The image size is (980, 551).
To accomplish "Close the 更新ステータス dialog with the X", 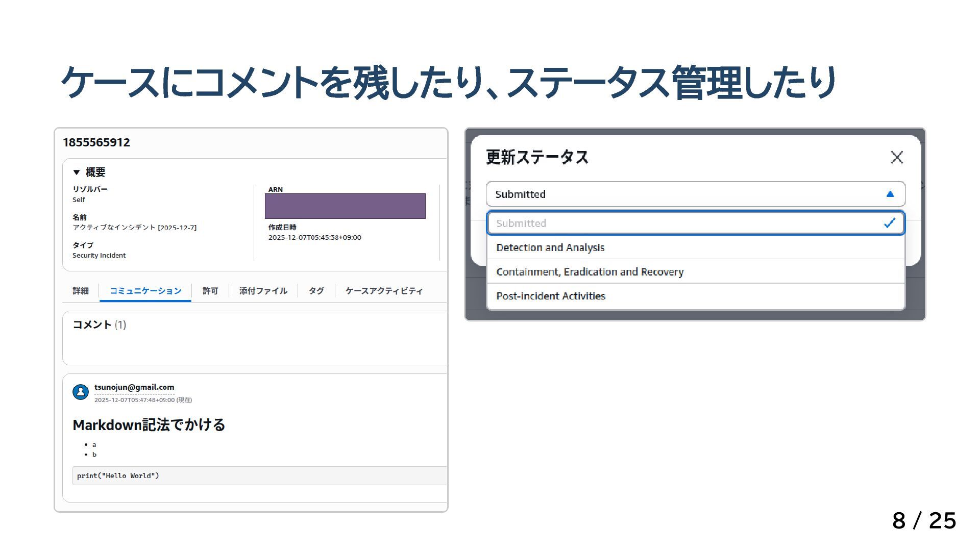I will 897,157.
